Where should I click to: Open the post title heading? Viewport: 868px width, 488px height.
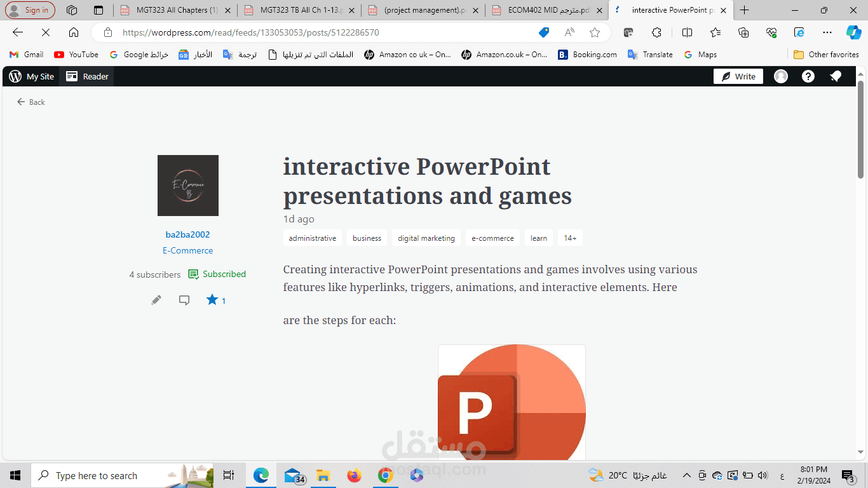click(x=428, y=181)
